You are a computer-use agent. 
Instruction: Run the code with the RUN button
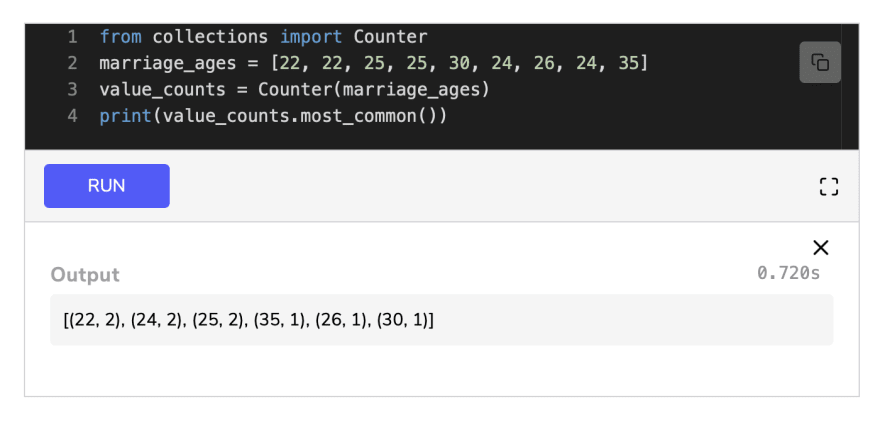[x=107, y=186]
